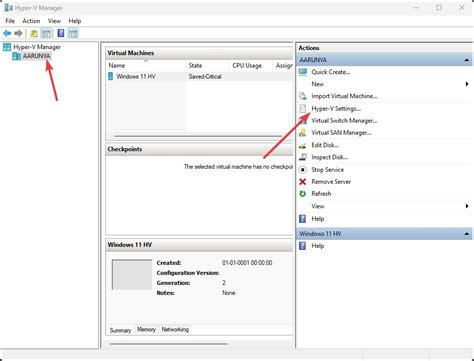The image size is (474, 361).
Task: Click the Forward arrow toolbar icon
Action: (x=18, y=33)
